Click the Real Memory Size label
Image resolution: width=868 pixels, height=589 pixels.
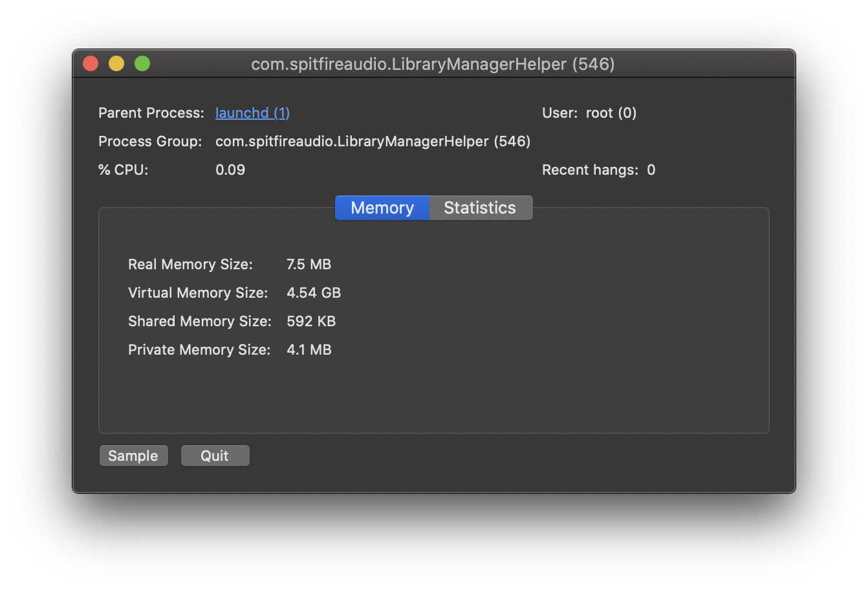pos(190,264)
